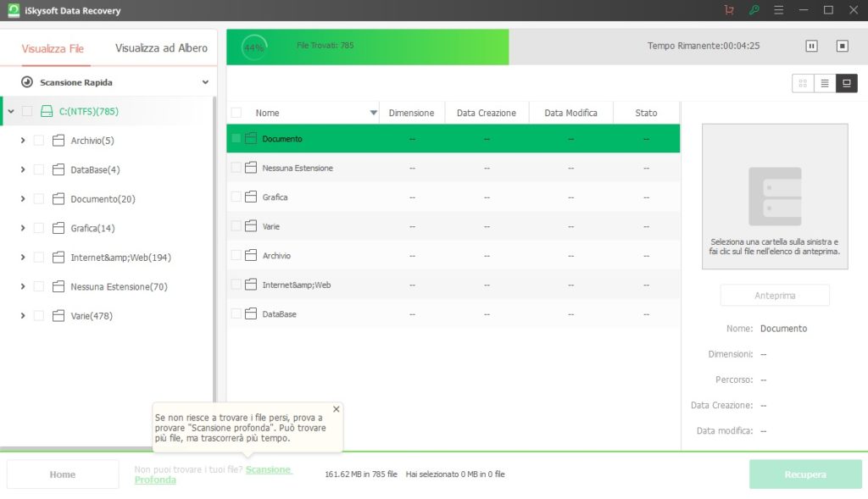Click the left panel vertical scrollbar

(x=214, y=249)
